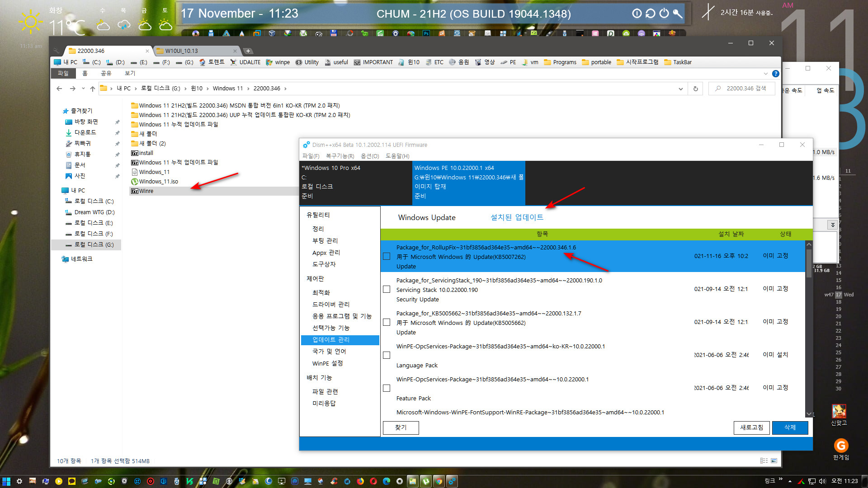The height and width of the screenshot is (488, 868).
Task: Open 로컬 디스크 (C:) in navigation pane
Action: pos(90,201)
